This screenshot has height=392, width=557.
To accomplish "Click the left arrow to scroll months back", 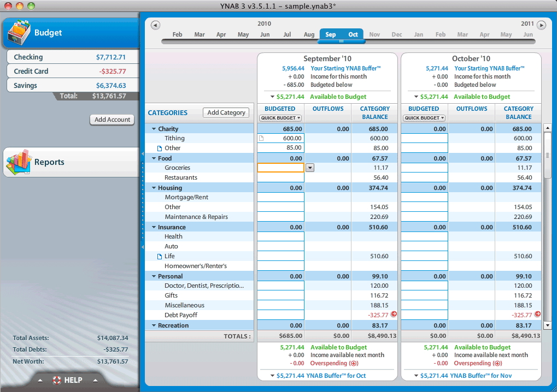I will click(x=155, y=25).
